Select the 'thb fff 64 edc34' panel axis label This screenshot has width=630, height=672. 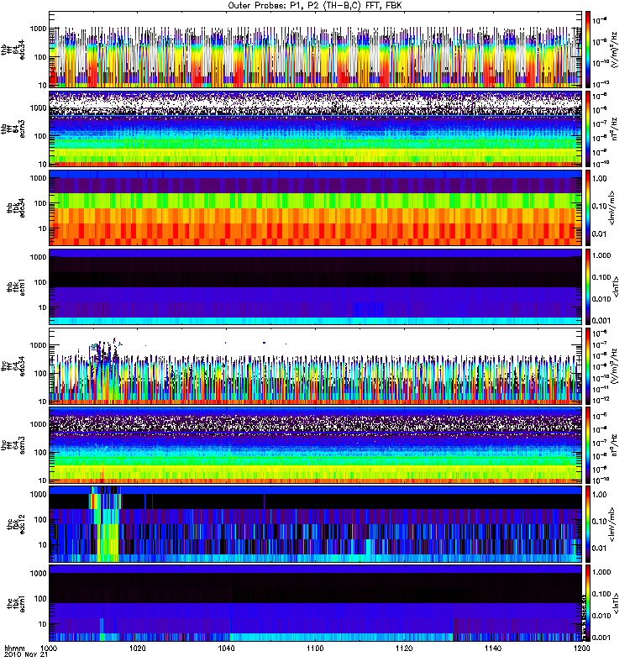pyautogui.click(x=13, y=50)
